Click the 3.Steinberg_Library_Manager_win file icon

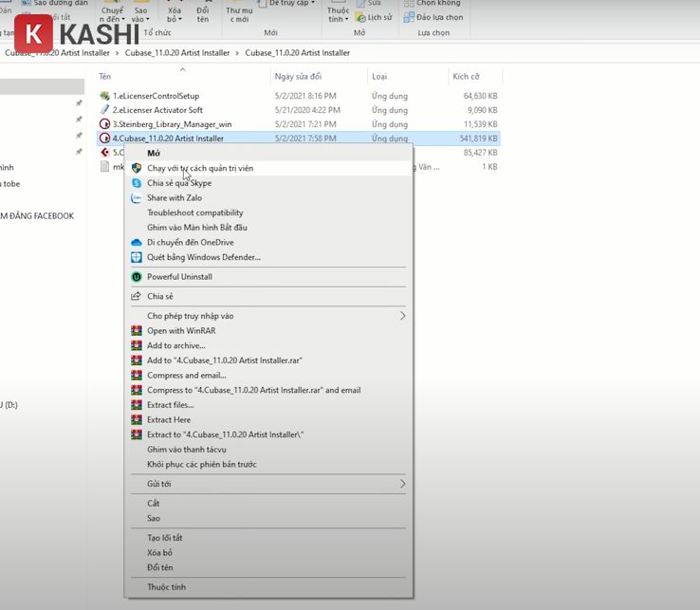(104, 124)
